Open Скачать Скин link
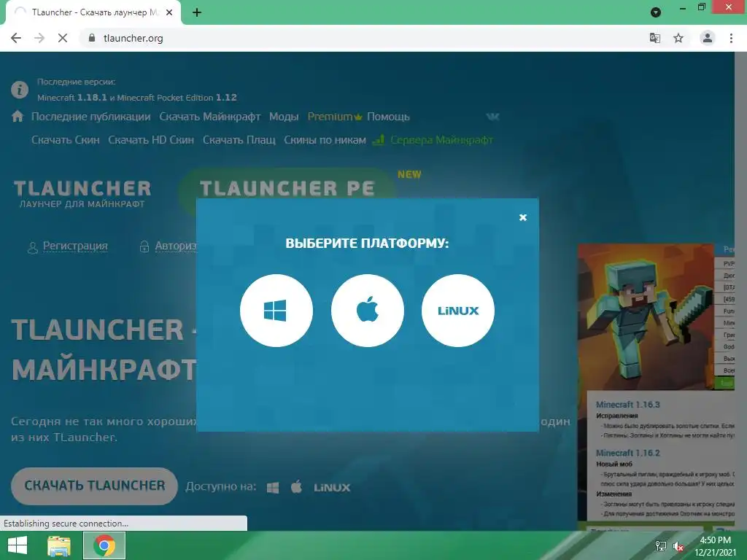Image resolution: width=747 pixels, height=560 pixels. 65,140
